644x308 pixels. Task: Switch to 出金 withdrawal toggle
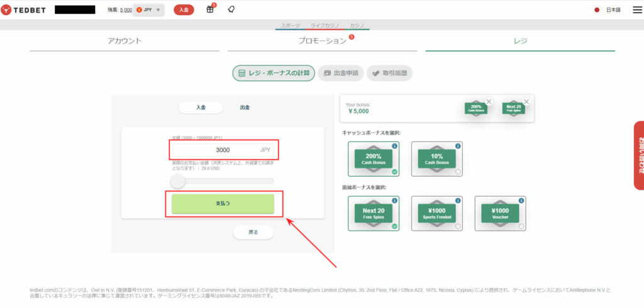click(x=245, y=107)
